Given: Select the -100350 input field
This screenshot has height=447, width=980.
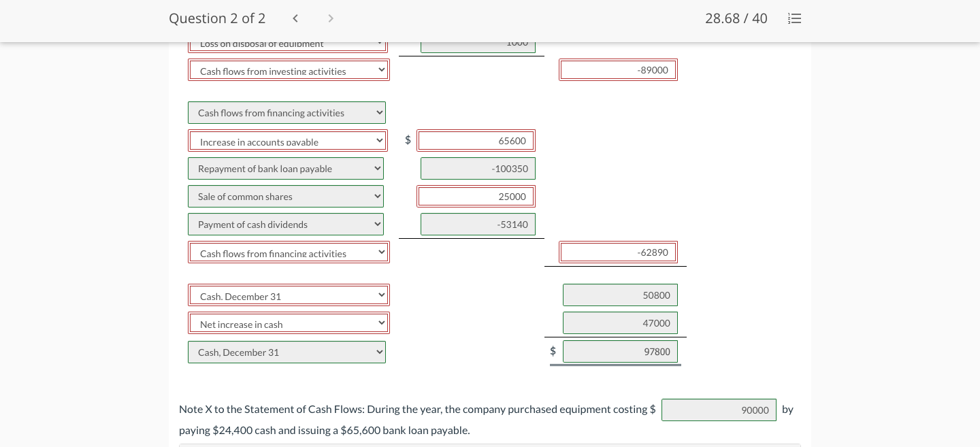Looking at the screenshot, I should click(x=478, y=169).
